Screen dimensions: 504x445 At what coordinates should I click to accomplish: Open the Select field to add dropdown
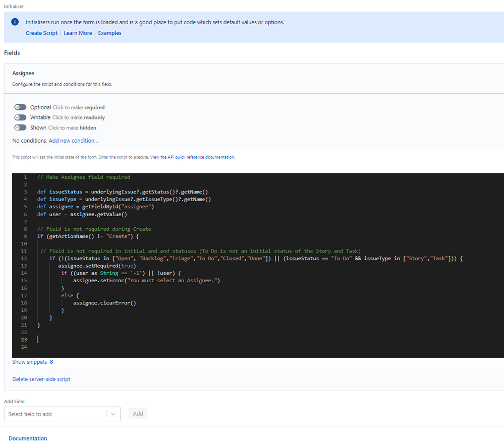point(55,414)
